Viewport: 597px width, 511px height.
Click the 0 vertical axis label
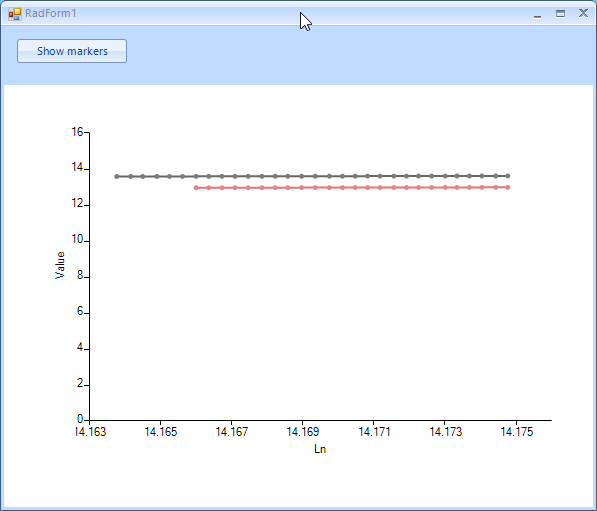point(80,419)
